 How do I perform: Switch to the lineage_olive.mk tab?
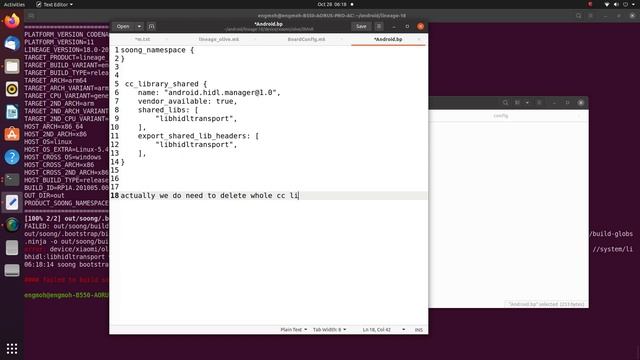(219, 39)
